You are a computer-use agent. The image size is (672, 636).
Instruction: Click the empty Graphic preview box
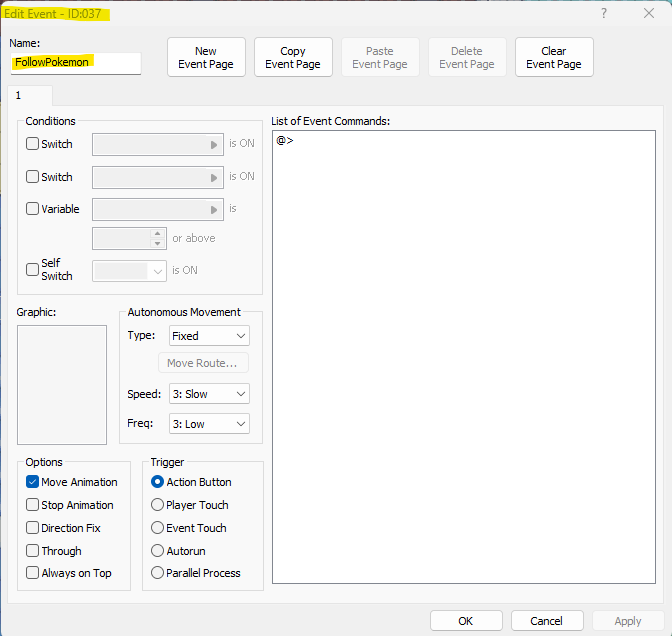(x=62, y=384)
